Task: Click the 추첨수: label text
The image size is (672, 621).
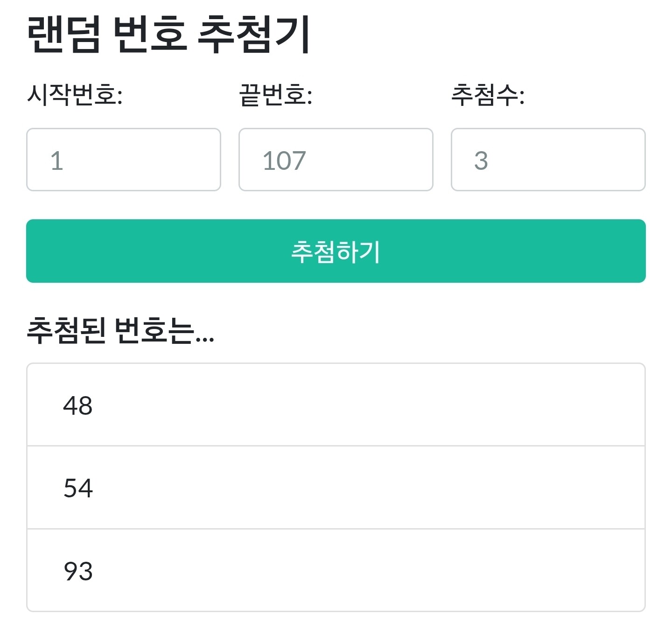Action: coord(488,95)
